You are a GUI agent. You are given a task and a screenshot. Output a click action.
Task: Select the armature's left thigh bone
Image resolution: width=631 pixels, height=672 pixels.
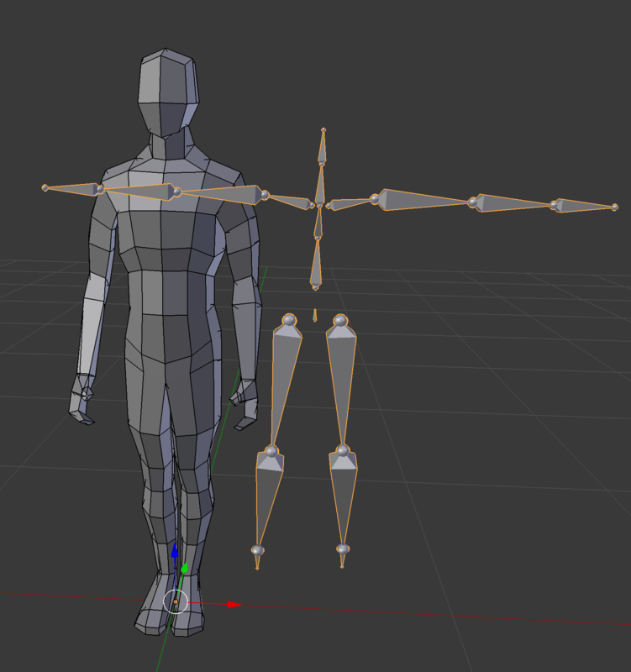pyautogui.click(x=285, y=383)
